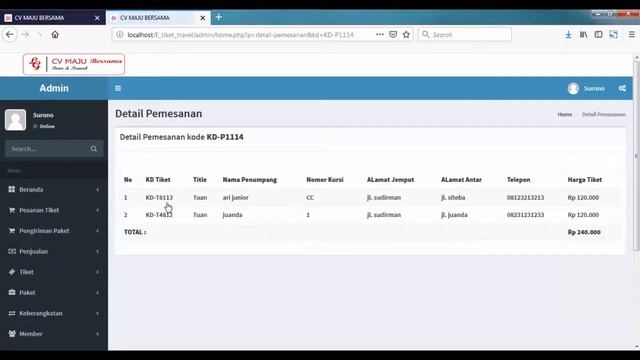Click the browser Back arrow
The height and width of the screenshot is (360, 640).
tap(10, 35)
